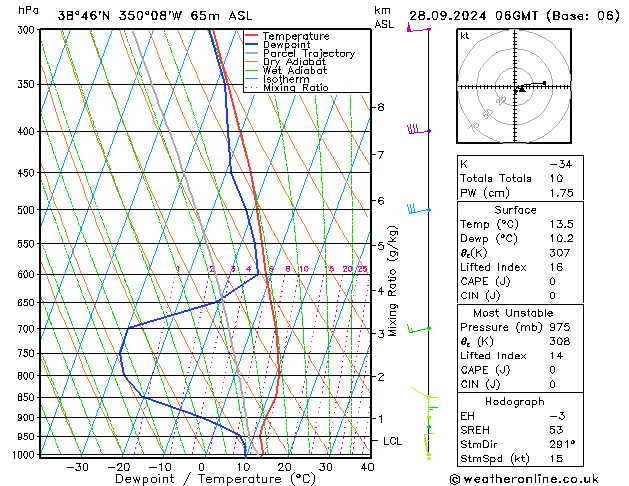629x486 pixels.
Task: Click the wind barb at 300 hPa
Action: [x=418, y=29]
